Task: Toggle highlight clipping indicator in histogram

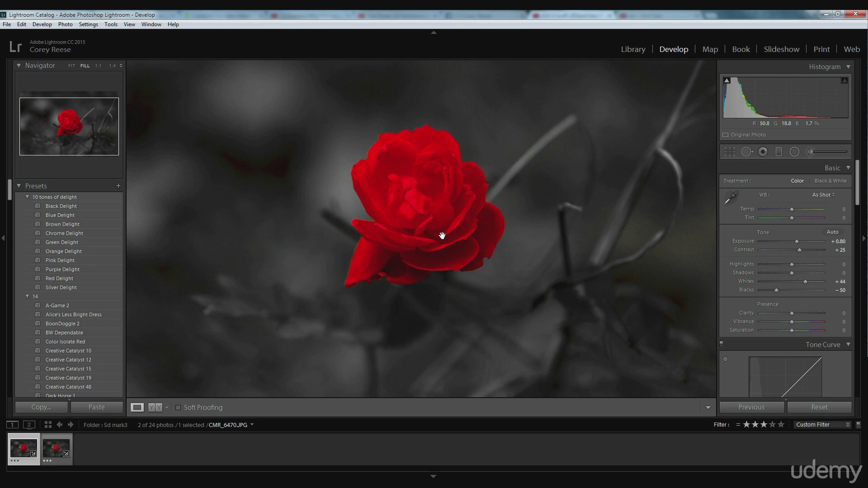Action: point(844,80)
